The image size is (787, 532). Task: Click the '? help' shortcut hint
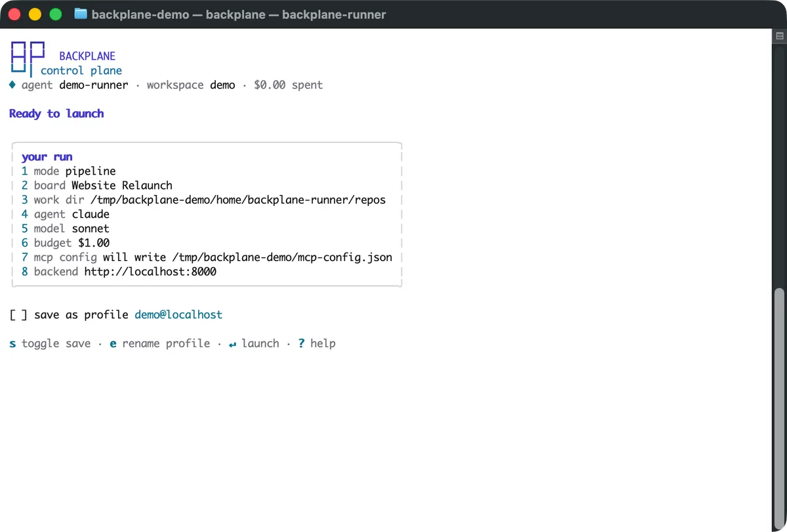pyautogui.click(x=317, y=344)
